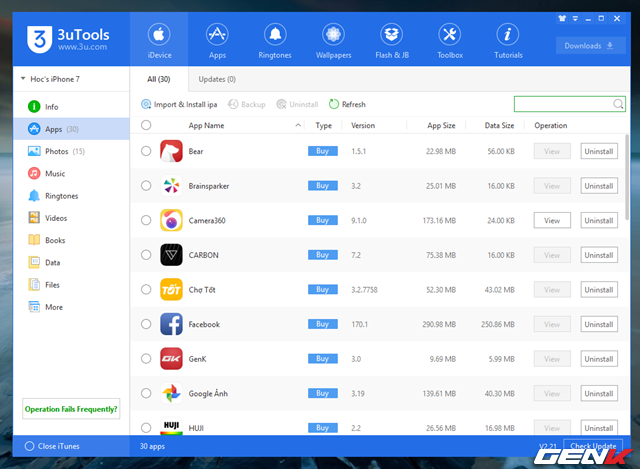Open Info in the sidebar
The image size is (640, 469).
(71, 107)
